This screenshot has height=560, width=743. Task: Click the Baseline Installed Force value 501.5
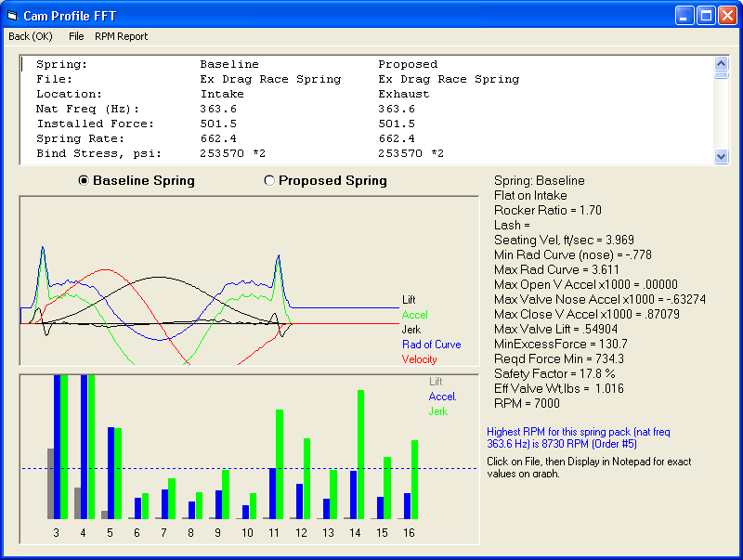(218, 124)
